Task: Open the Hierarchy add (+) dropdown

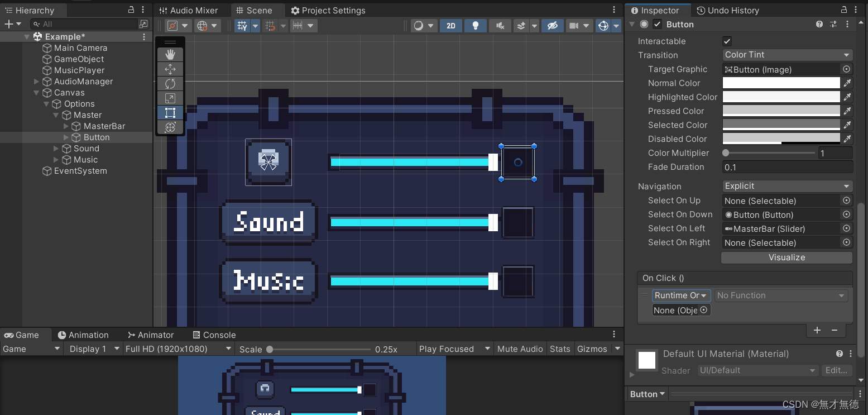Action: tap(13, 24)
